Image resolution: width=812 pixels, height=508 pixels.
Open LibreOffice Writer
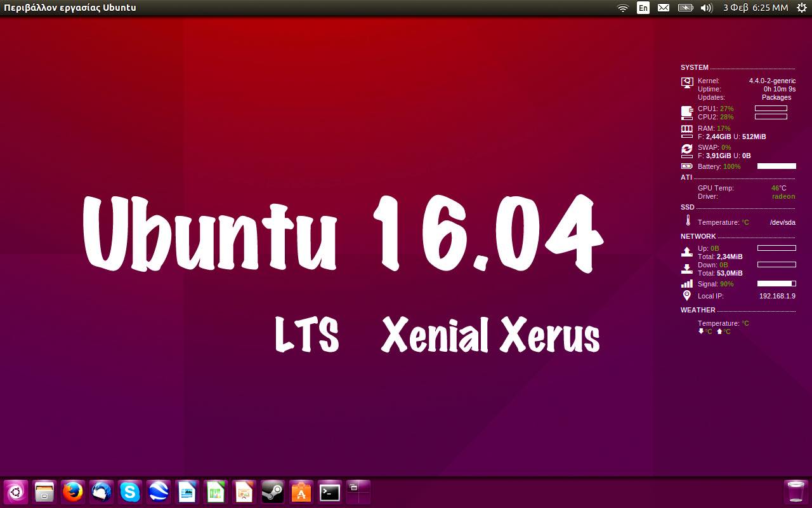(187, 491)
